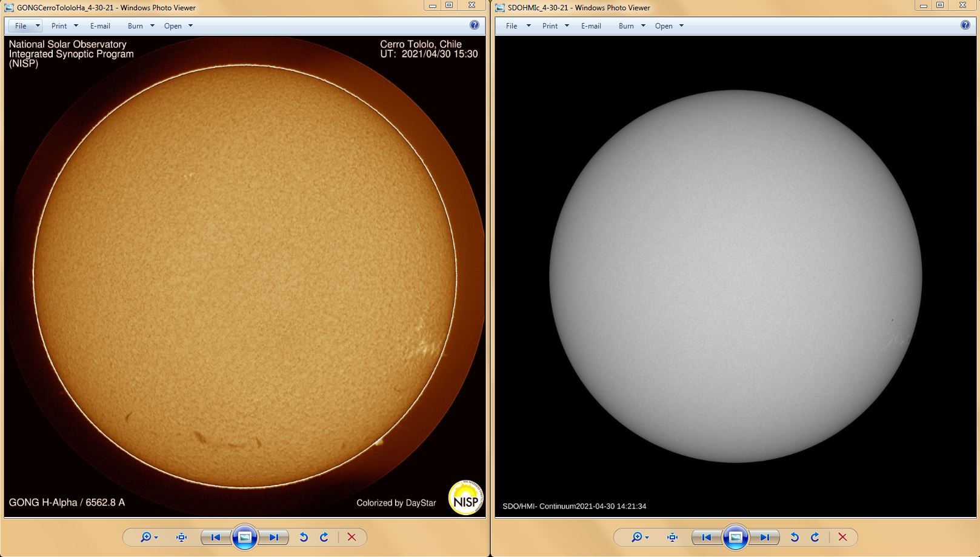Click 'Colorized by DayStar' text
The image size is (980, 557).
(396, 503)
